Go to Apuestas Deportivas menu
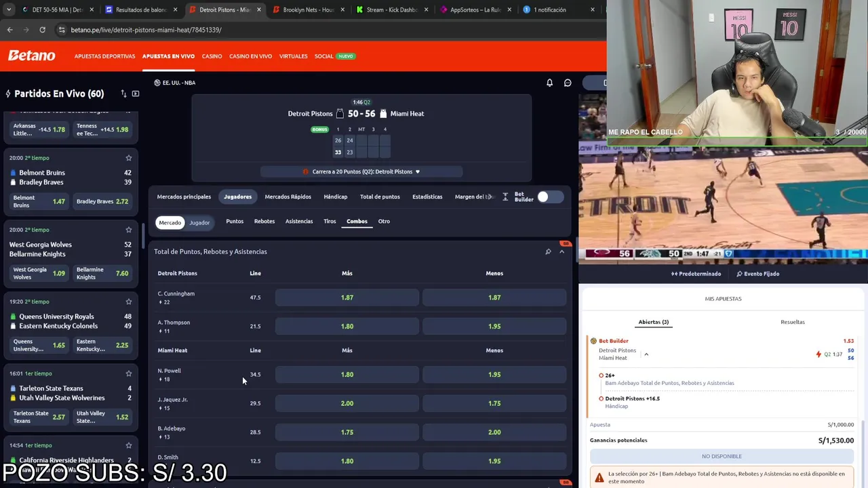 coord(104,56)
